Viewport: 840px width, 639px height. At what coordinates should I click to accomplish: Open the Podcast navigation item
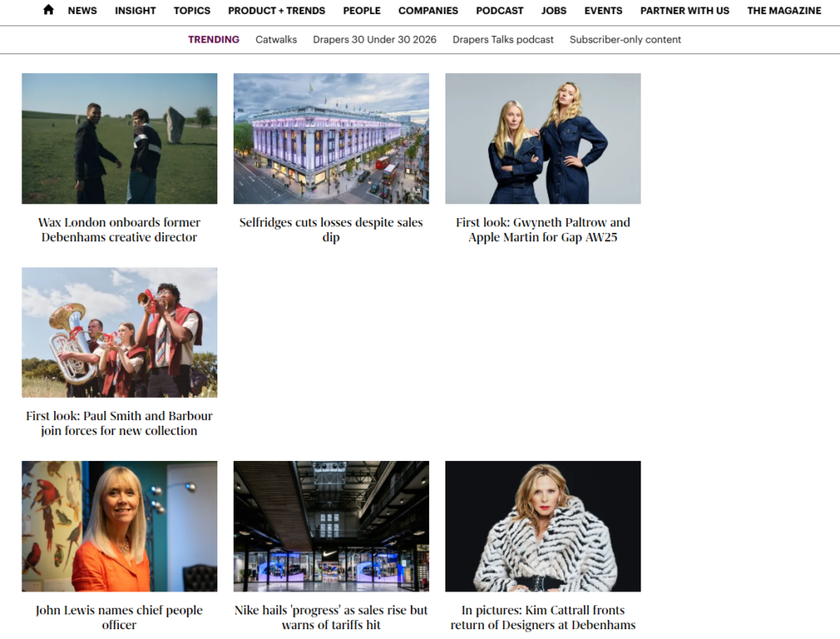point(500,11)
